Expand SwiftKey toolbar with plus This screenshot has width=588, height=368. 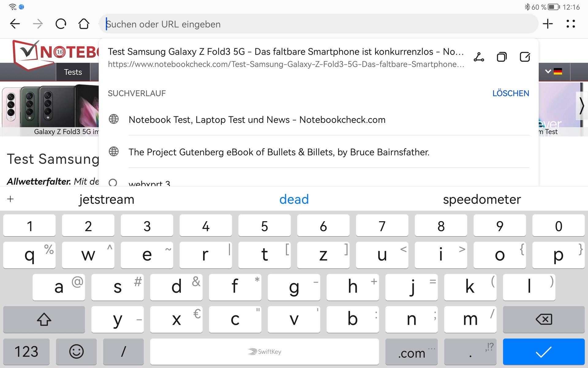tap(10, 199)
